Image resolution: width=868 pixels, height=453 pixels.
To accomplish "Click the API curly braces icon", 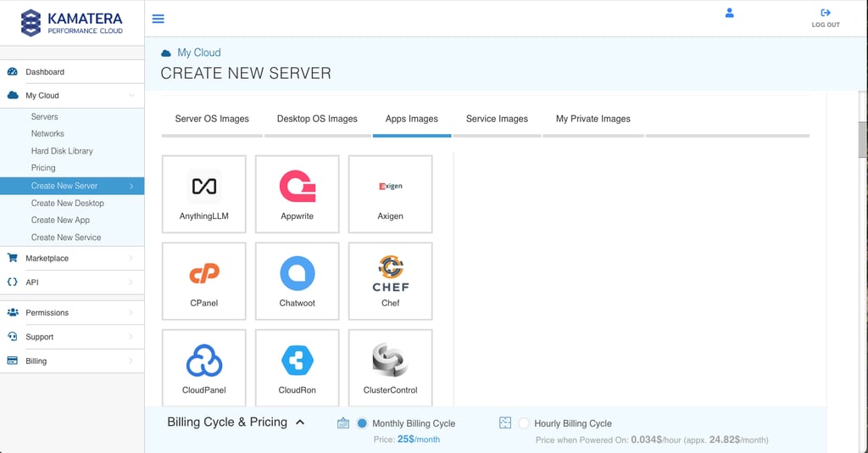I will (12, 282).
